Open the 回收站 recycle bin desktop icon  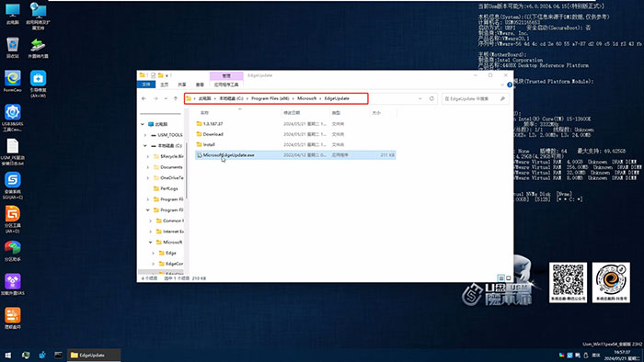12,47
